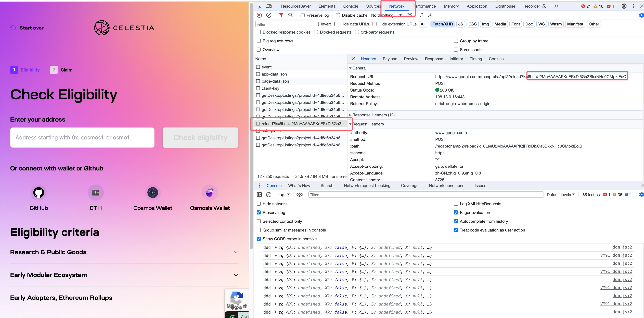Open the network search magnifier icon

click(x=290, y=15)
